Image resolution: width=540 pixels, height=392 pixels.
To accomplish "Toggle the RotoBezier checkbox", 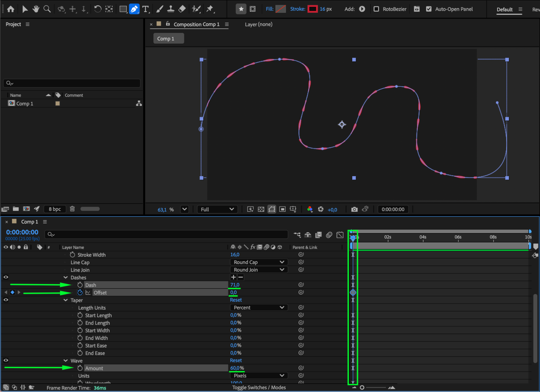I will (376, 9).
